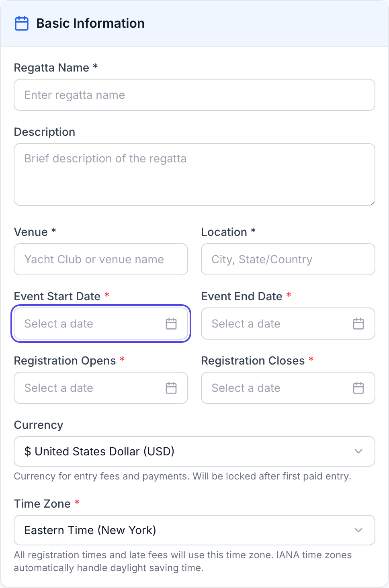Focus the Regatta Name input field
The width and height of the screenshot is (389, 588).
click(194, 95)
